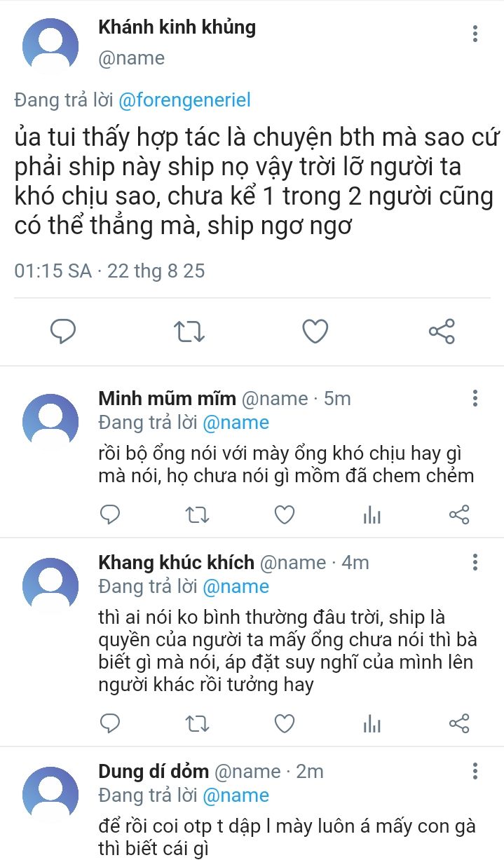This screenshot has height=860, width=504.
Task: Open more options for the main tweet
Action: [x=475, y=34]
